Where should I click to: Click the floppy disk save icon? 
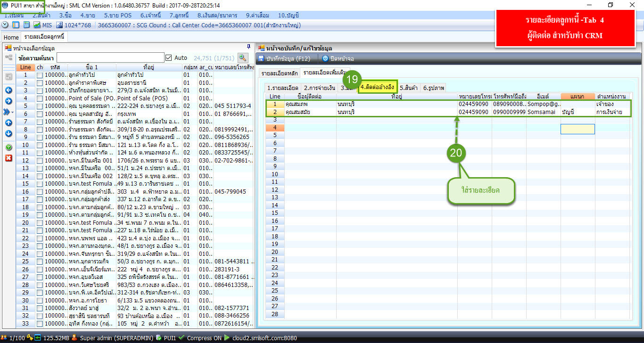coord(261,58)
